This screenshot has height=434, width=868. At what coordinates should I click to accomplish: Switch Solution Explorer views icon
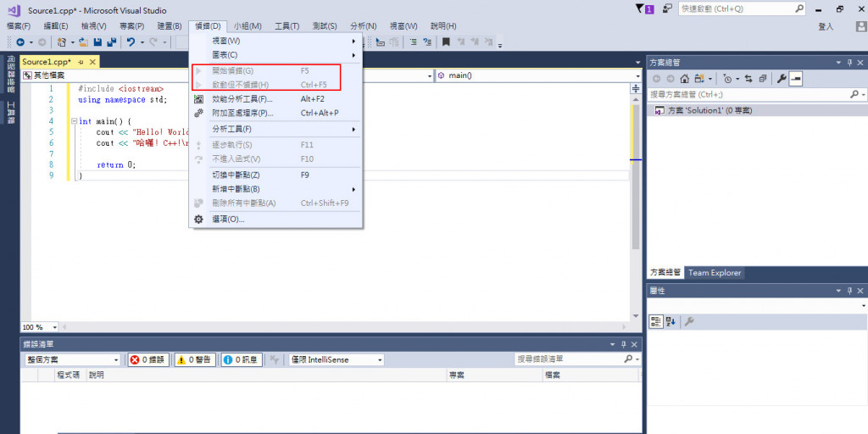pyautogui.click(x=699, y=79)
